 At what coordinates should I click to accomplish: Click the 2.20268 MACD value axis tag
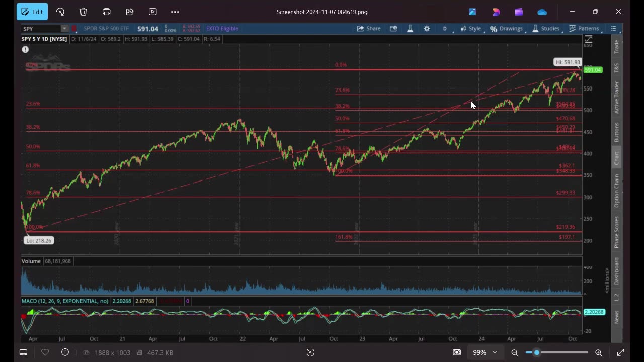[x=594, y=312]
